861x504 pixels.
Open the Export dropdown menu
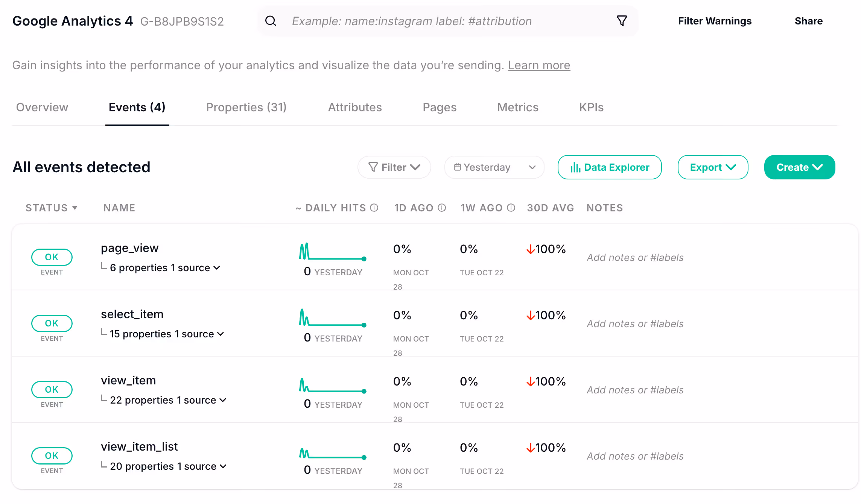click(713, 167)
